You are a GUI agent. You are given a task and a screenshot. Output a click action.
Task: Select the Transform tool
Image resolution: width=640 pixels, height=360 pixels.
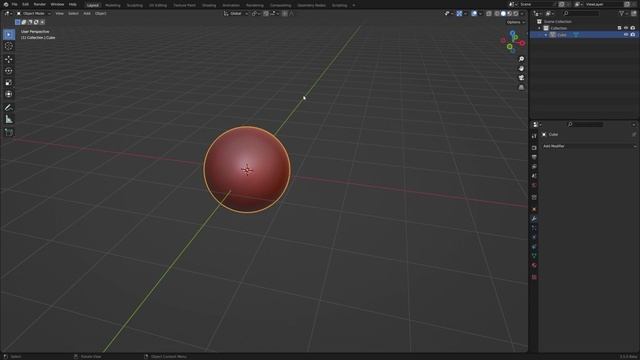click(x=9, y=94)
